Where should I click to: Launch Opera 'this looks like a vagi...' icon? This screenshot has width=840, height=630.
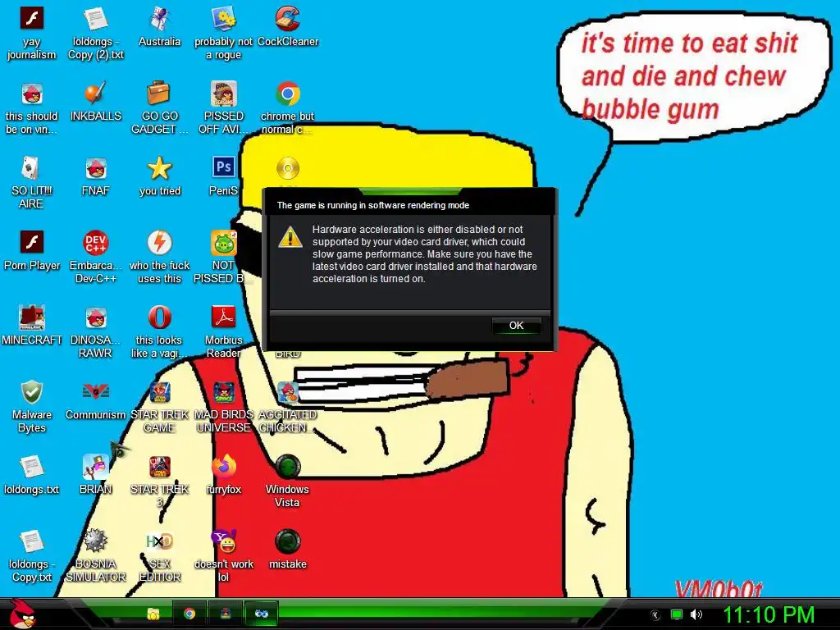tap(160, 317)
